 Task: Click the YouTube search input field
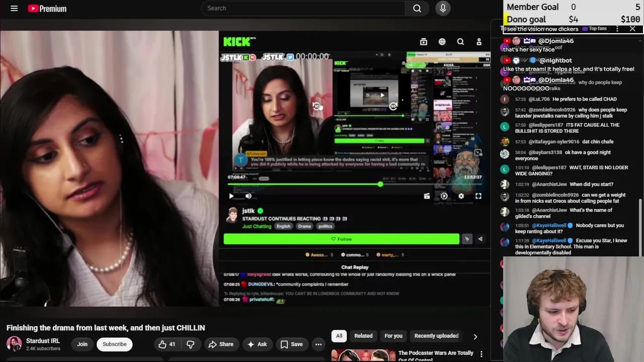[303, 8]
